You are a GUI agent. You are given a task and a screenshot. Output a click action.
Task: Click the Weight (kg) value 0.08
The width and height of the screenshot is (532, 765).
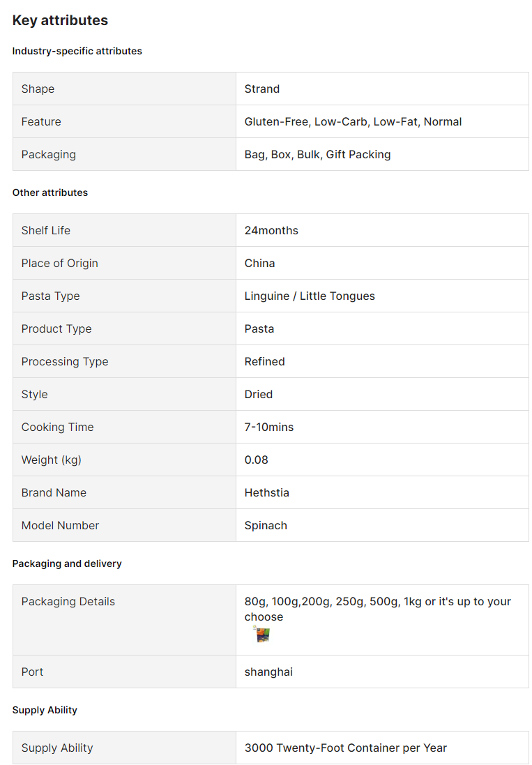[256, 460]
